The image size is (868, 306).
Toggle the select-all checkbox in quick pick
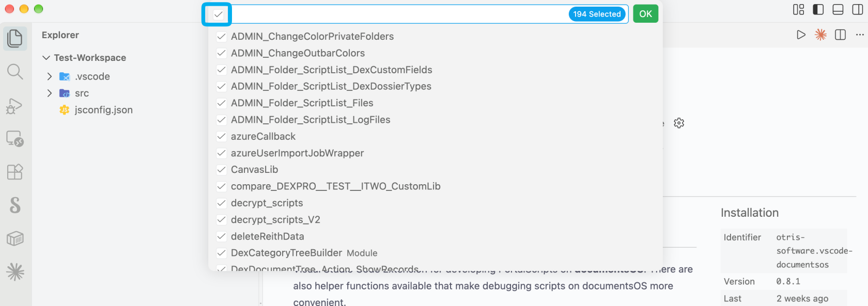tap(219, 14)
